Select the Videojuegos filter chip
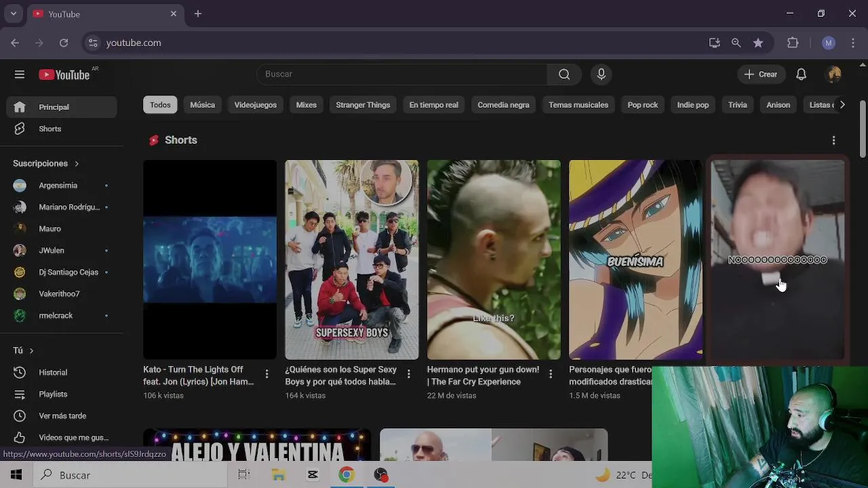The height and width of the screenshot is (488, 868). 256,105
